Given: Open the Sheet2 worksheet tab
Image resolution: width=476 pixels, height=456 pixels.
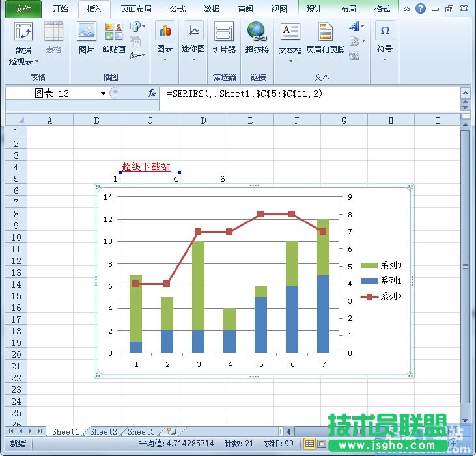Looking at the screenshot, I should (x=104, y=431).
